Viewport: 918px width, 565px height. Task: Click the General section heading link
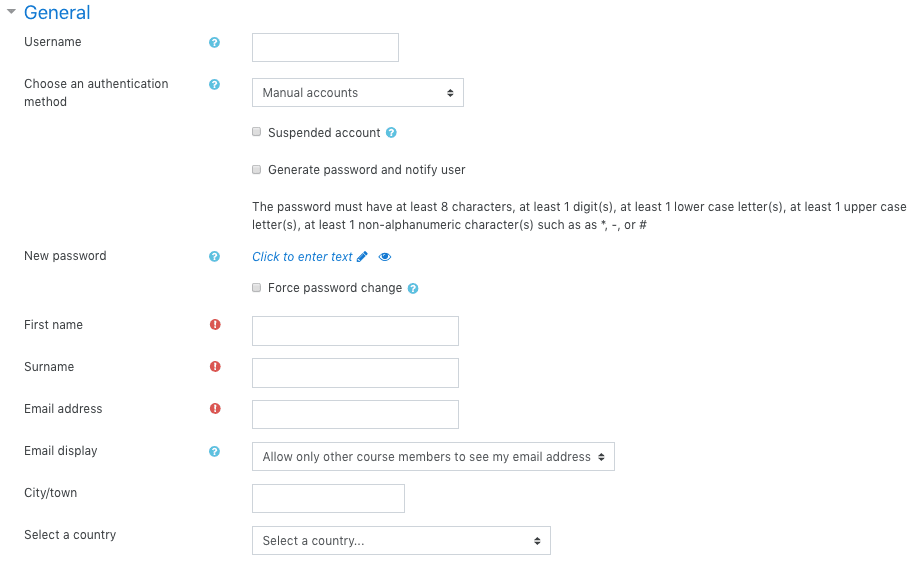point(57,13)
